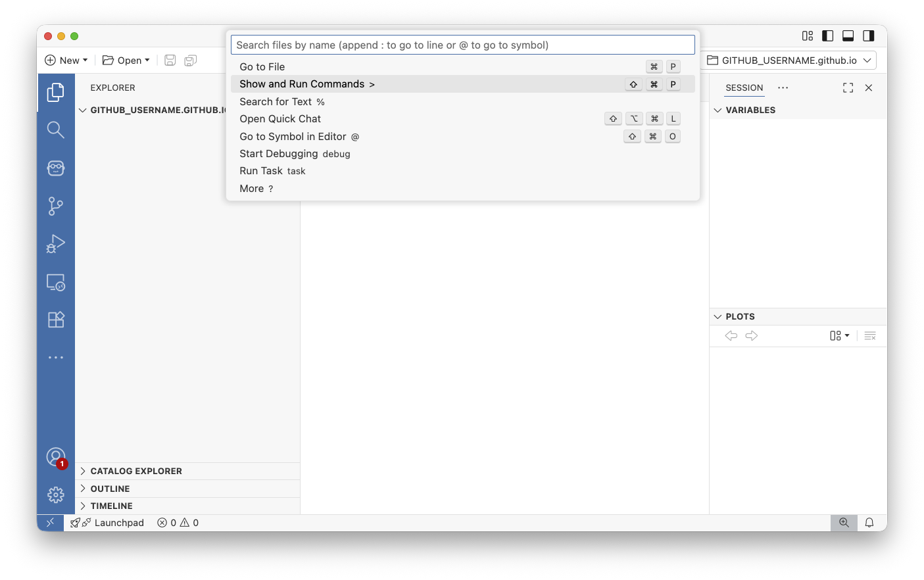This screenshot has width=924, height=580.
Task: Open the Search view in activity bar
Action: tap(56, 130)
